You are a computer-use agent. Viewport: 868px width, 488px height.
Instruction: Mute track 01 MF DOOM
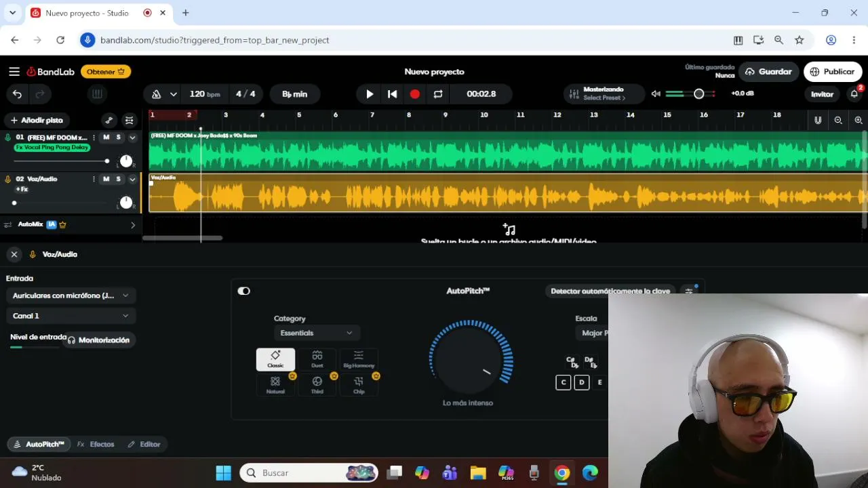tap(106, 138)
